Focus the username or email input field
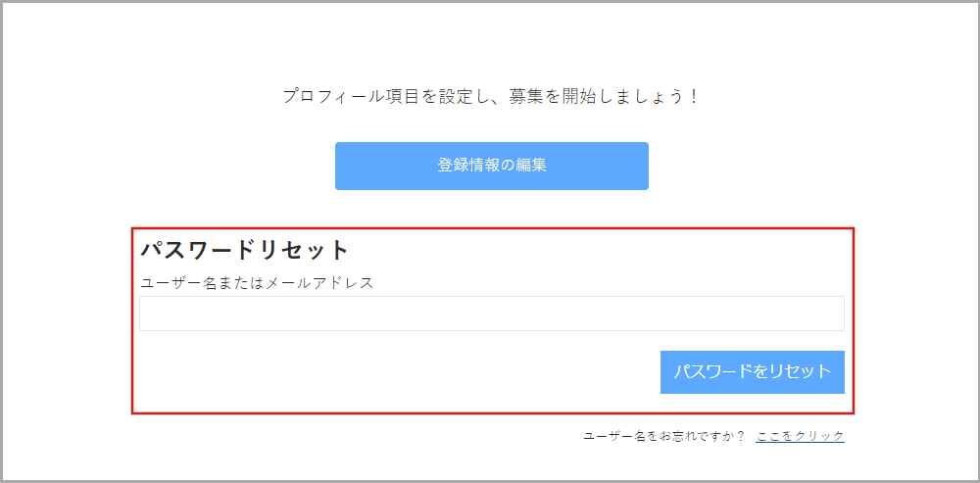Image resolution: width=980 pixels, height=483 pixels. (x=491, y=314)
